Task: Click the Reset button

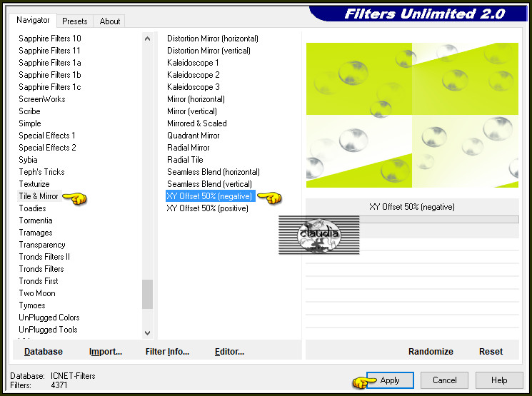Action: 491,352
